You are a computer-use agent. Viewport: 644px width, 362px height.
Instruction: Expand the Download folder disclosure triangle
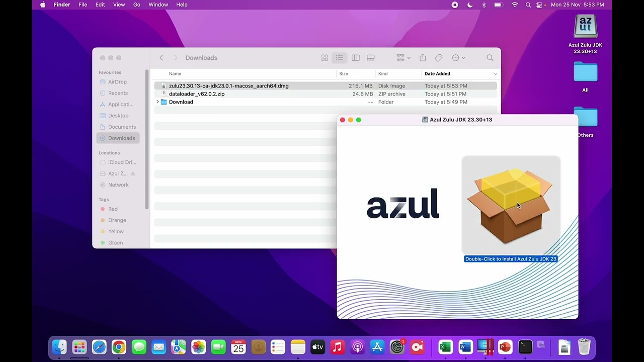[x=157, y=102]
